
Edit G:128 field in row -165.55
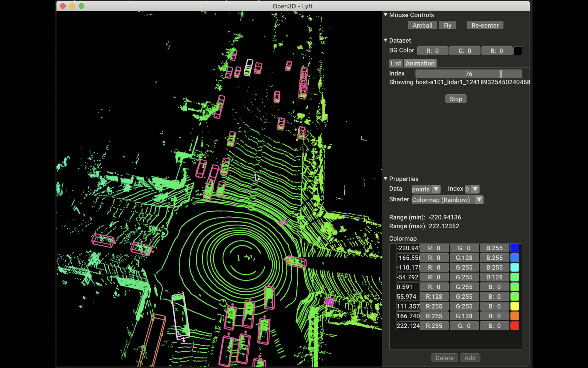tap(464, 258)
